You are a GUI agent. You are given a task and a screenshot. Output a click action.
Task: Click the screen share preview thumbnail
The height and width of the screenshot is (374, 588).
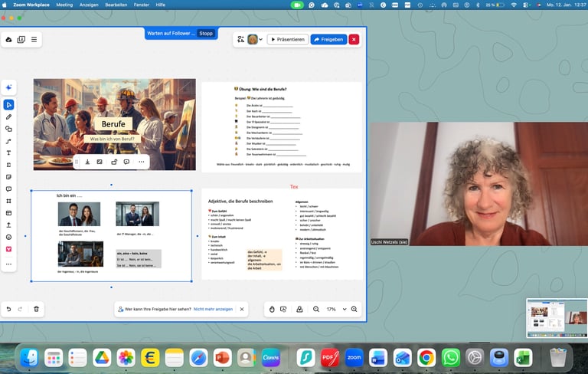[x=557, y=318]
